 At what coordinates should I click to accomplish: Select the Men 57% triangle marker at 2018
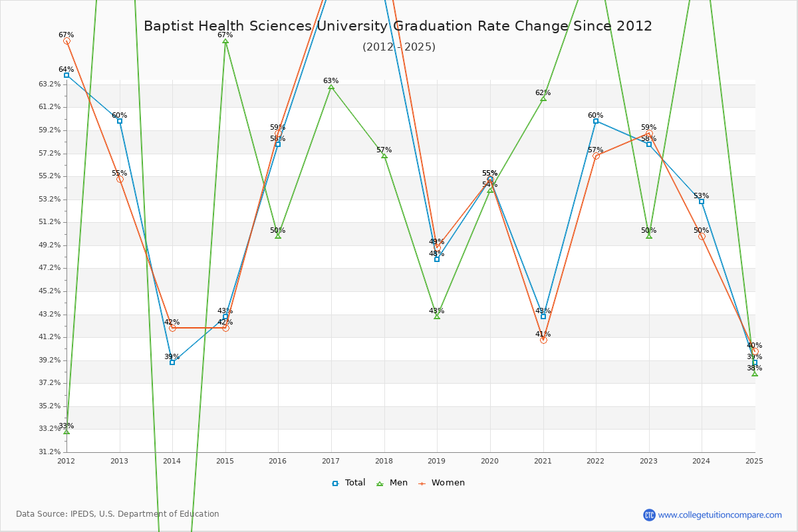384,156
